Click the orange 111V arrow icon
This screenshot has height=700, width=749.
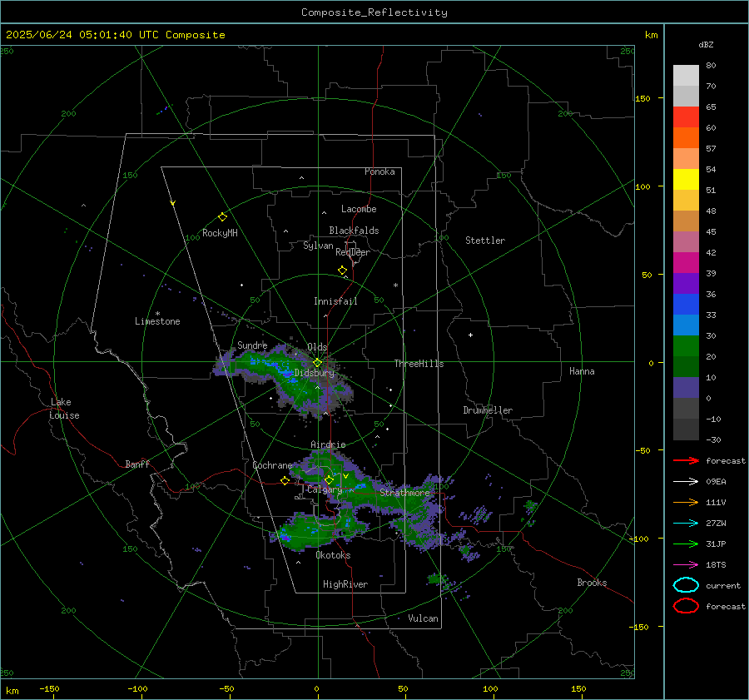point(686,502)
